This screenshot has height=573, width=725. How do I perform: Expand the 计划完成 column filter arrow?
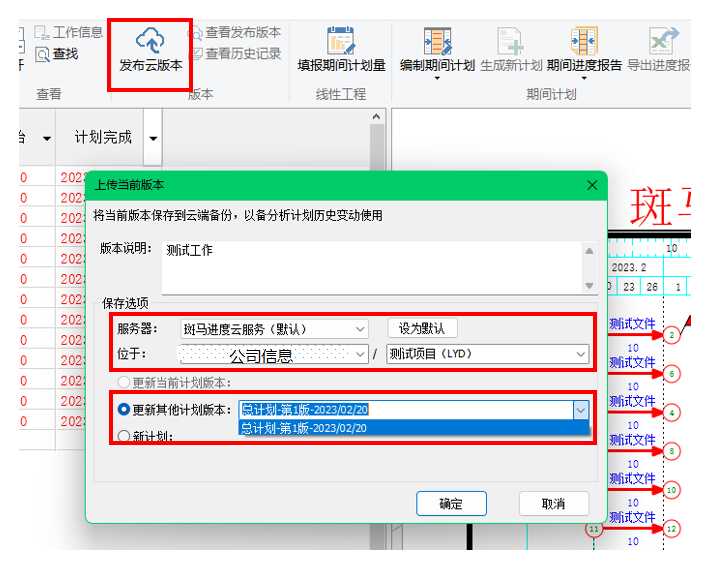[x=153, y=138]
